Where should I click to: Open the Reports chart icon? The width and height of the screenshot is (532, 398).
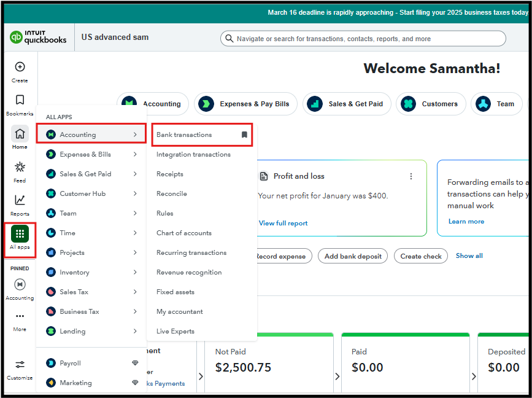(20, 200)
